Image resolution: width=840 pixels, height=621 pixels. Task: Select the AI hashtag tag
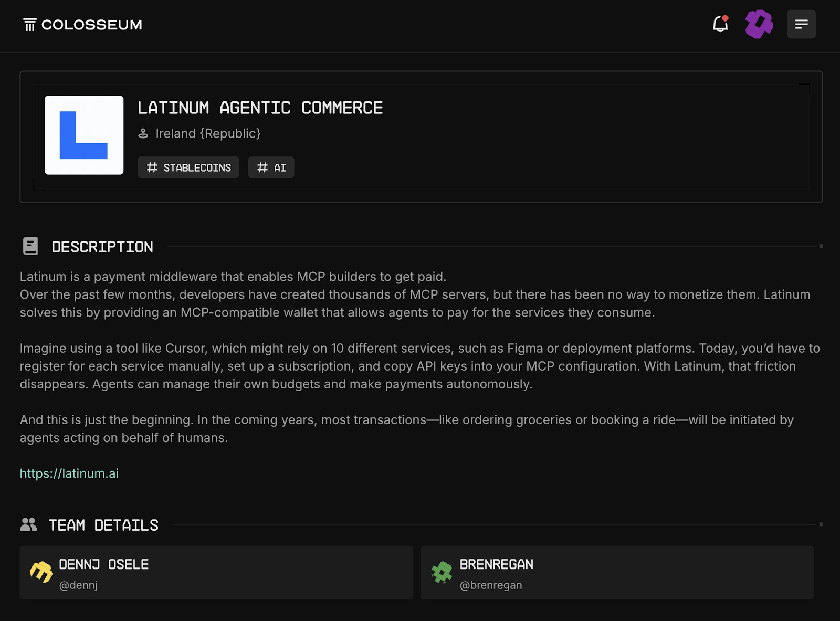(271, 167)
